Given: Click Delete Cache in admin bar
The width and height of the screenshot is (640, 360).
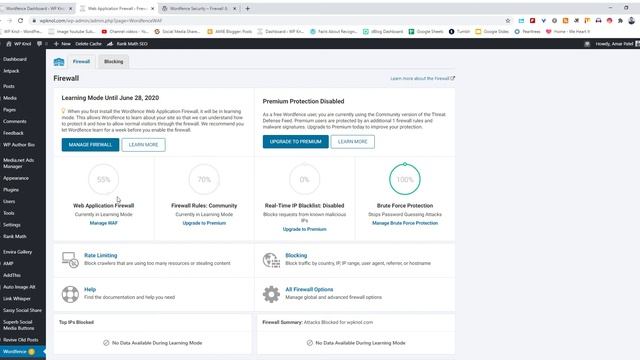Looking at the screenshot, I should 88,44.
